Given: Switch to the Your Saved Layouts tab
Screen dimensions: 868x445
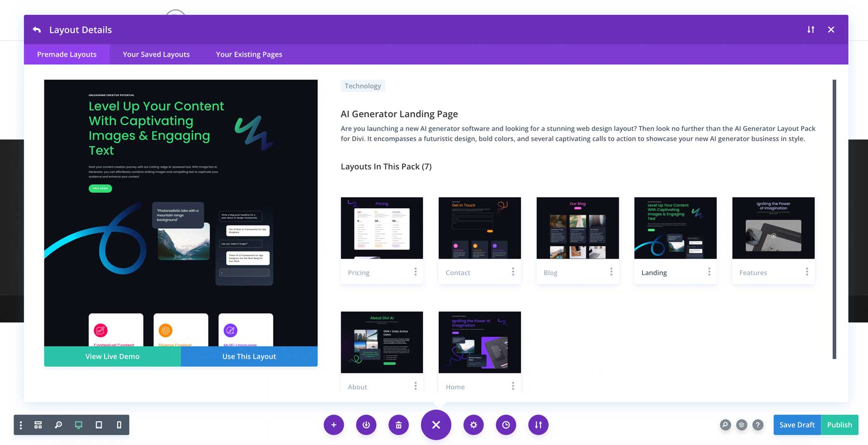Looking at the screenshot, I should tap(156, 54).
